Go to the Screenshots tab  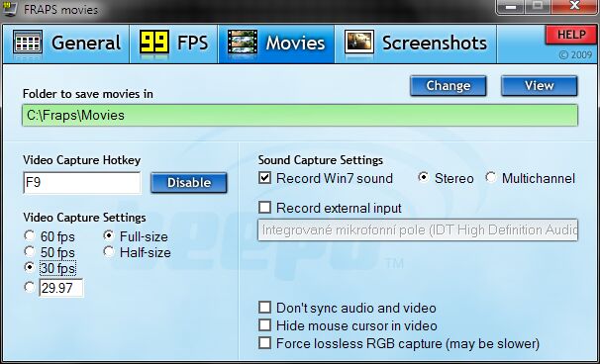point(416,44)
